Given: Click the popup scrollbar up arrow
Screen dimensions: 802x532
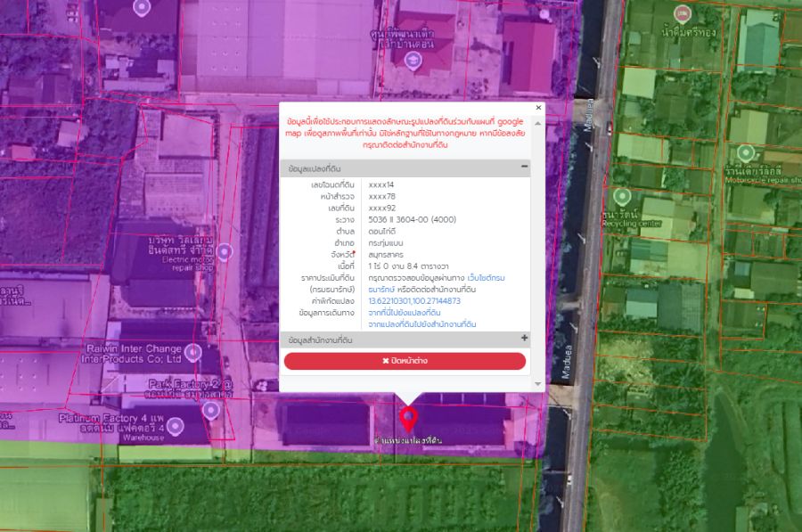Looking at the screenshot, I should click(538, 119).
